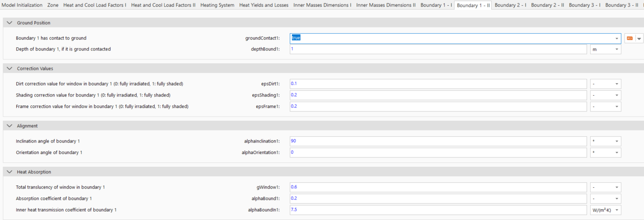644x220 pixels.
Task: Open the arrow menu next to orange icon
Action: point(639,38)
